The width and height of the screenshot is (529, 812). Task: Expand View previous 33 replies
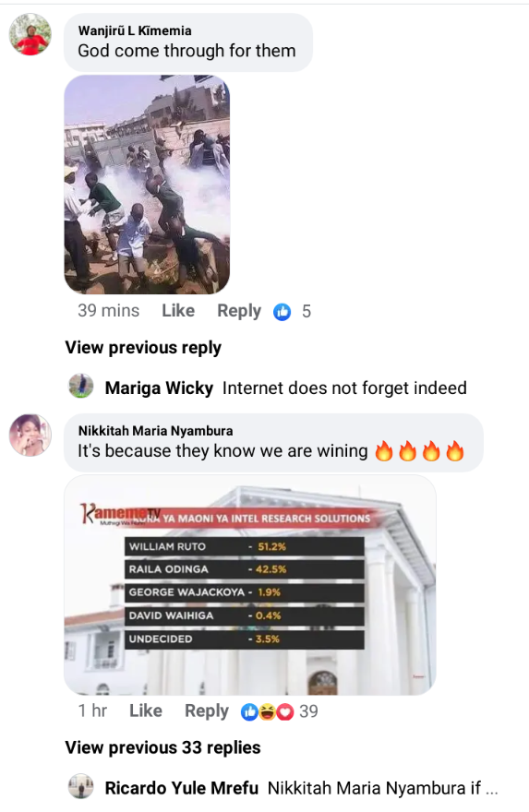[162, 747]
